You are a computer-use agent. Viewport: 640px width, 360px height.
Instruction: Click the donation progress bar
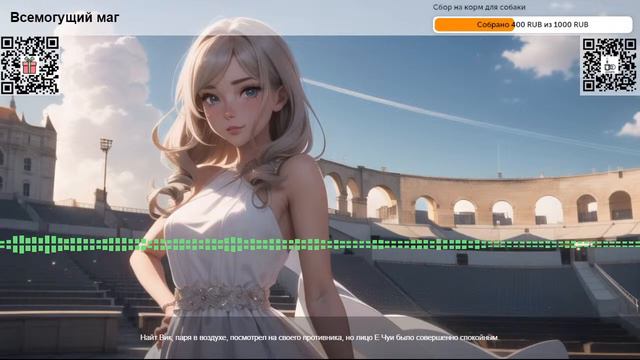tap(533, 24)
